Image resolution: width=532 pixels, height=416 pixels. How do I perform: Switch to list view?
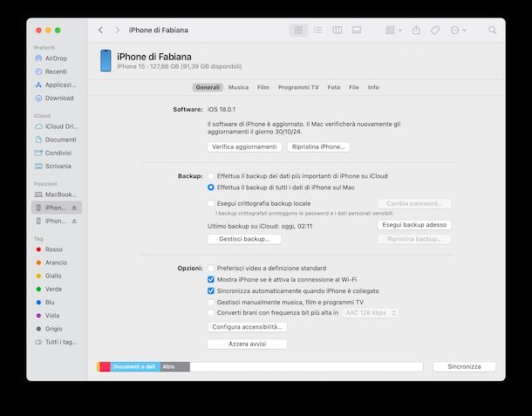point(318,31)
